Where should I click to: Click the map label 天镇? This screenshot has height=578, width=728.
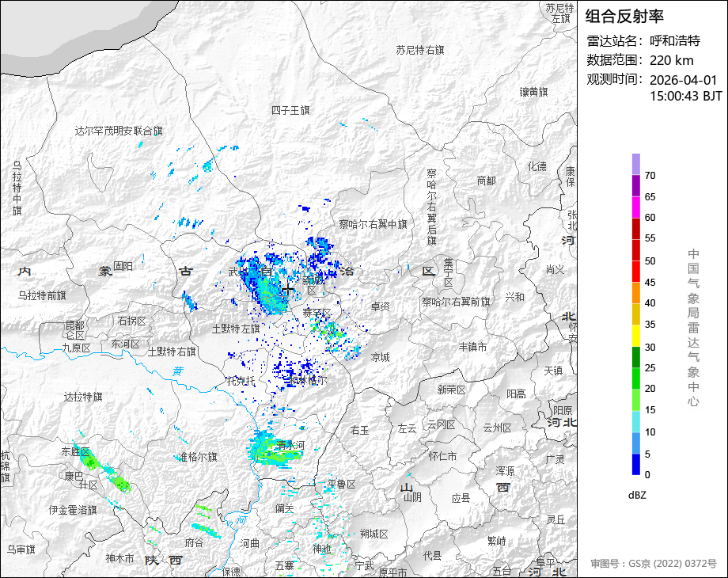point(553,371)
